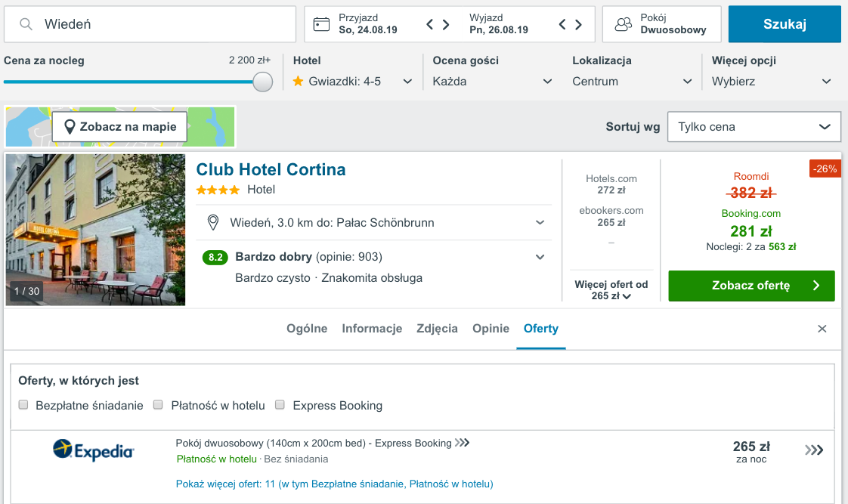Image resolution: width=848 pixels, height=504 pixels.
Task: Click the Przyjazd date So, 24.08.19
Action: tap(368, 29)
